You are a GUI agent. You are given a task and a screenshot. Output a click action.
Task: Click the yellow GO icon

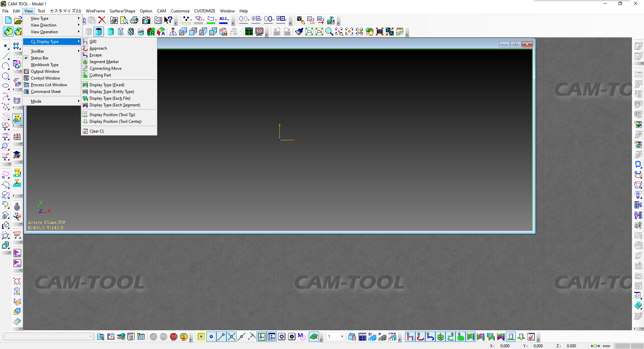point(183,337)
